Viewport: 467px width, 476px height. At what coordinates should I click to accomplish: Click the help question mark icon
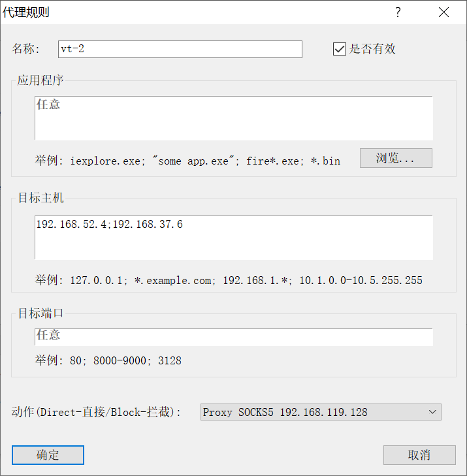398,12
